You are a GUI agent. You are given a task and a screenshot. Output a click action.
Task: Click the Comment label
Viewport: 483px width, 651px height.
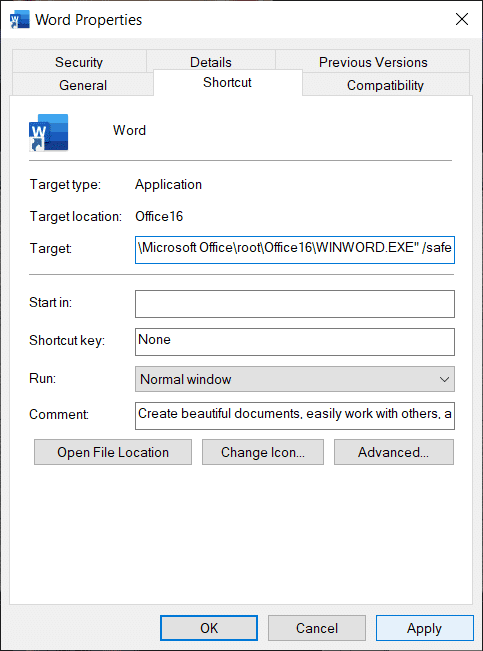tap(59, 414)
